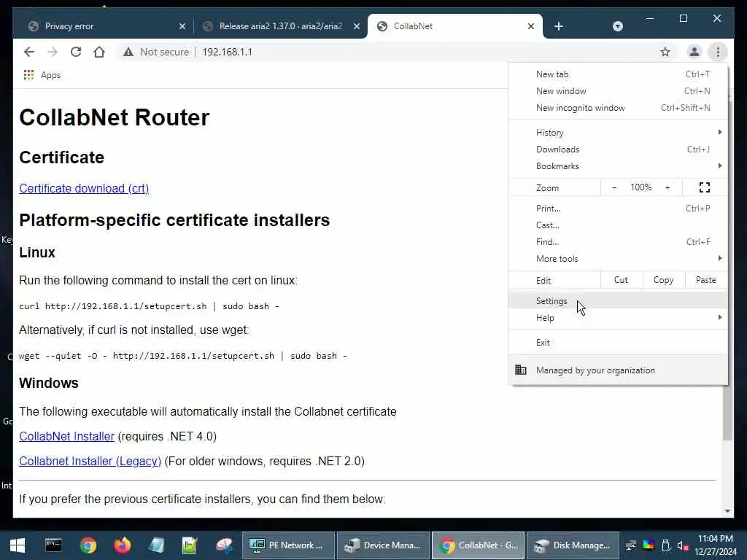This screenshot has width=747, height=560.
Task: Choose New window from the menu
Action: (x=618, y=91)
